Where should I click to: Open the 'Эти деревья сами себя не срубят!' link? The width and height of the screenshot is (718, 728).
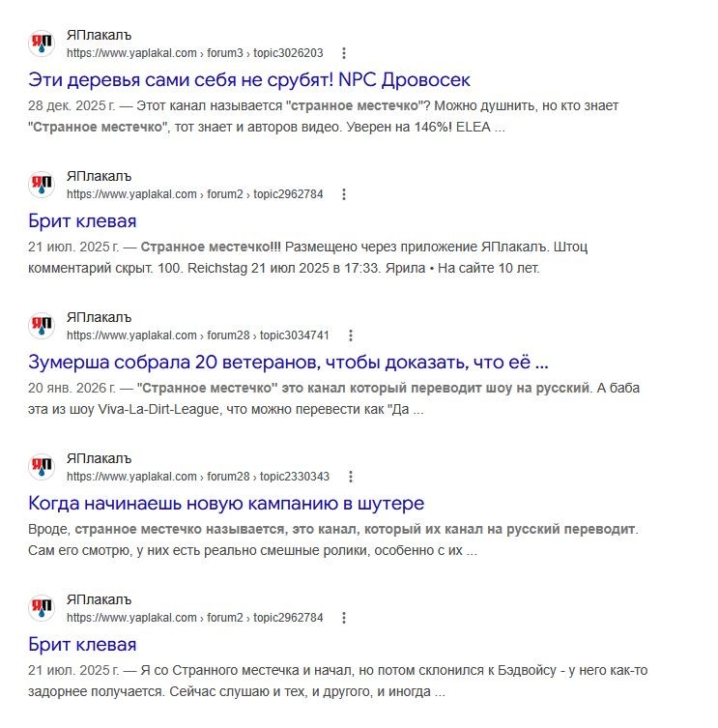(x=249, y=80)
